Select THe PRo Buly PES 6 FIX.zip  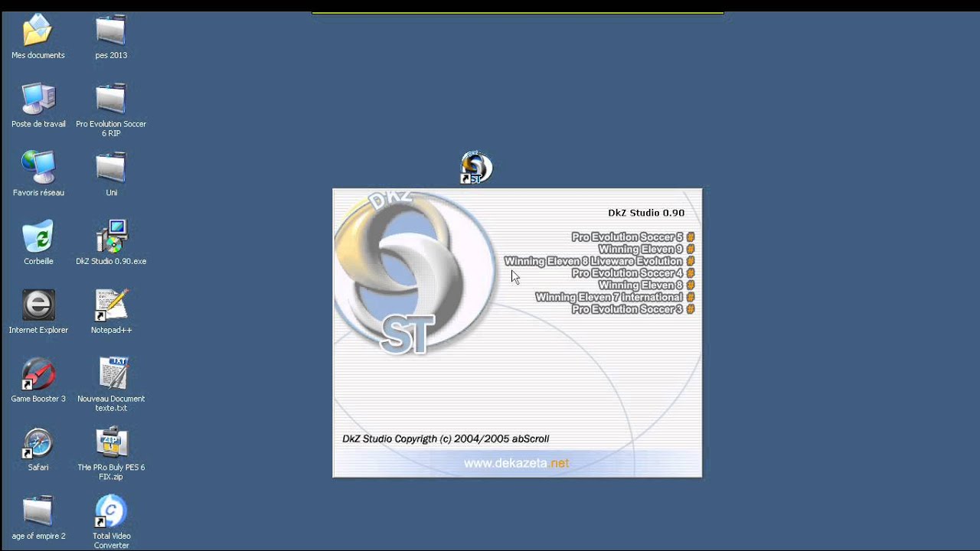point(111,443)
